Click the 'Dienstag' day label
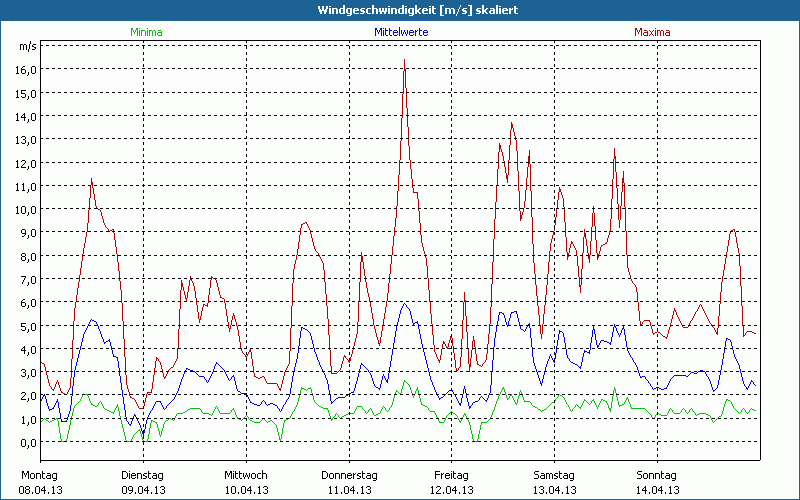The image size is (800, 500). pyautogui.click(x=142, y=476)
